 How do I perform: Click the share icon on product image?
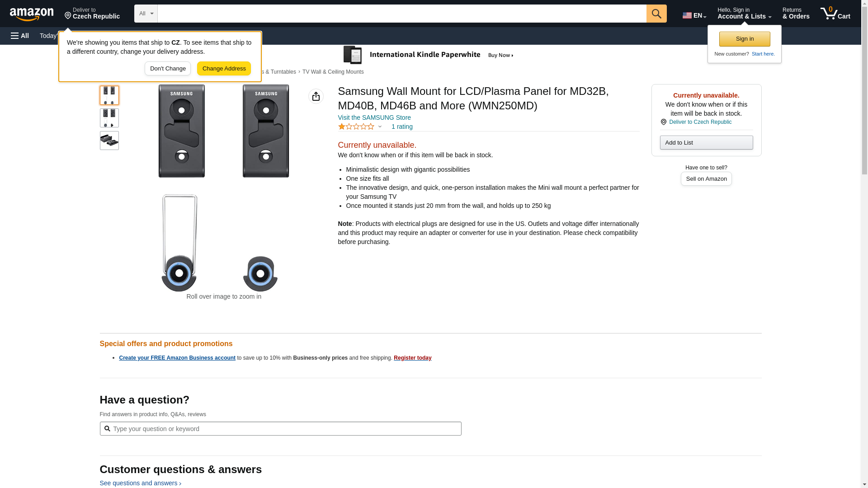click(x=316, y=96)
